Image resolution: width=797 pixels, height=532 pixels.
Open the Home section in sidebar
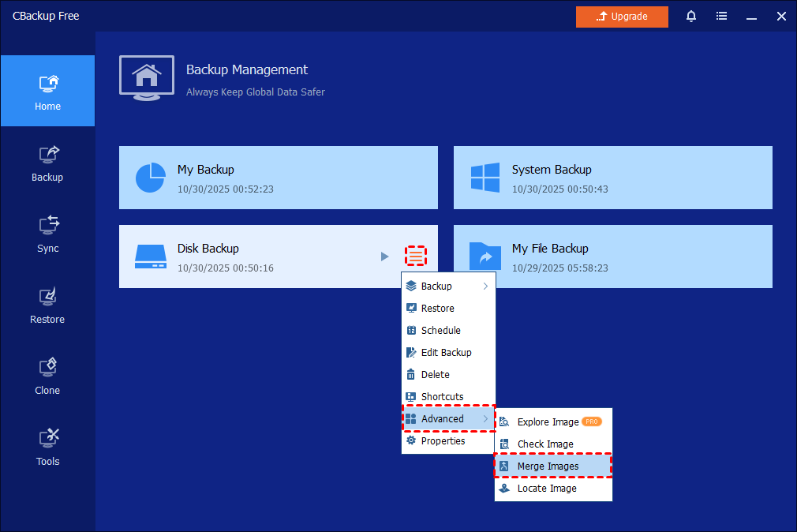click(47, 92)
